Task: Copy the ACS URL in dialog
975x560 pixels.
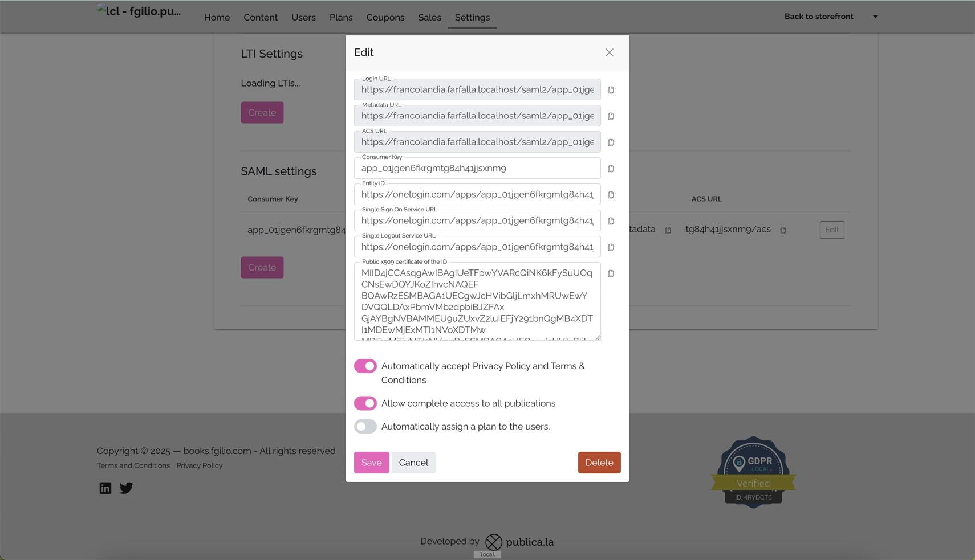Action: (x=611, y=142)
